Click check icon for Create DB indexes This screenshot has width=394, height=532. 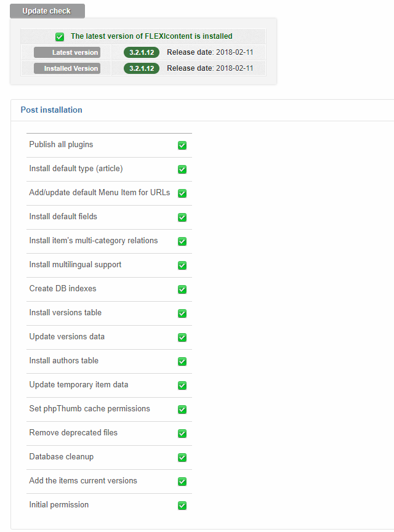[182, 289]
